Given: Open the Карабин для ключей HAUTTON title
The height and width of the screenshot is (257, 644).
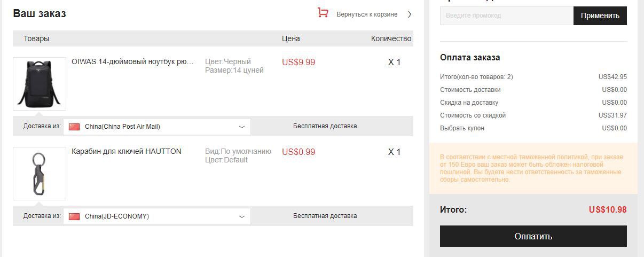Looking at the screenshot, I should 127,151.
